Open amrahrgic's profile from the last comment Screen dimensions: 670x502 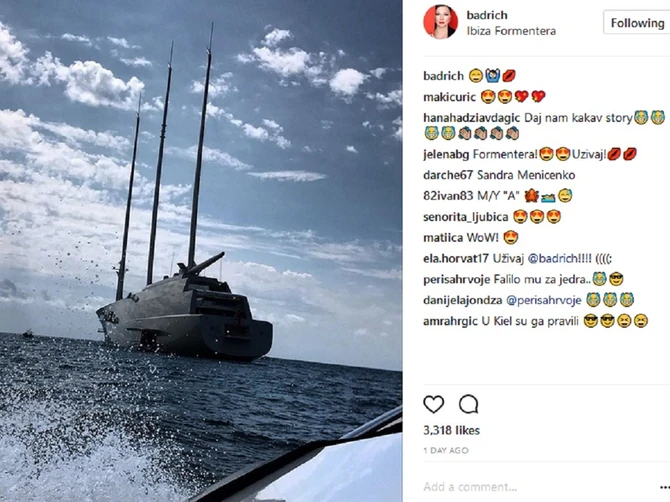pyautogui.click(x=450, y=321)
